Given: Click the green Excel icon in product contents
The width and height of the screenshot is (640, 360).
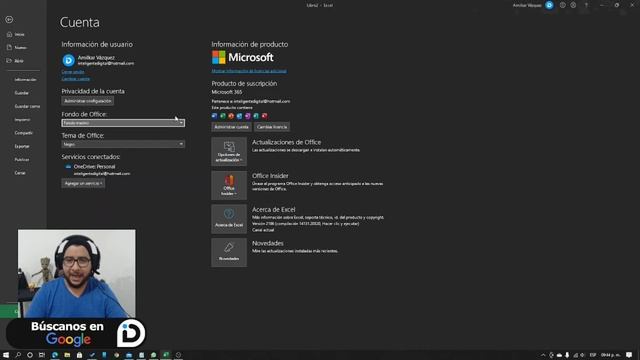Looking at the screenshot, I should click(223, 116).
